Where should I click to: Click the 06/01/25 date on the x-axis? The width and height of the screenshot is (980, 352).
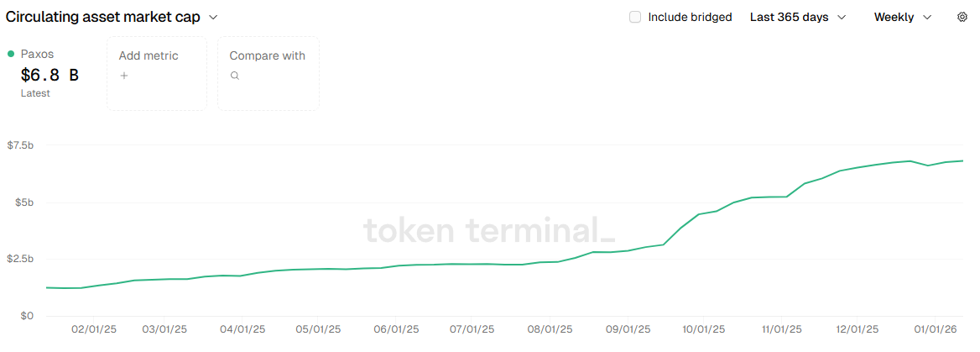396,329
